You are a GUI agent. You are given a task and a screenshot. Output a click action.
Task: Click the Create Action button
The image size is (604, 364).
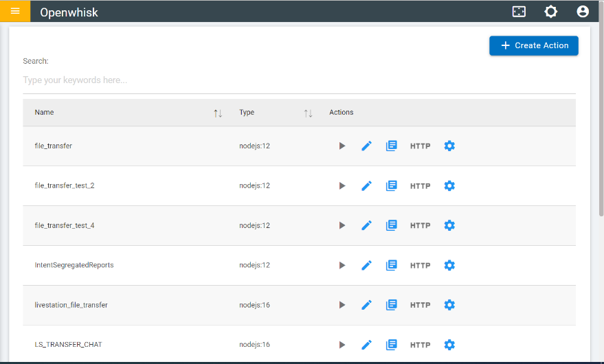point(533,45)
